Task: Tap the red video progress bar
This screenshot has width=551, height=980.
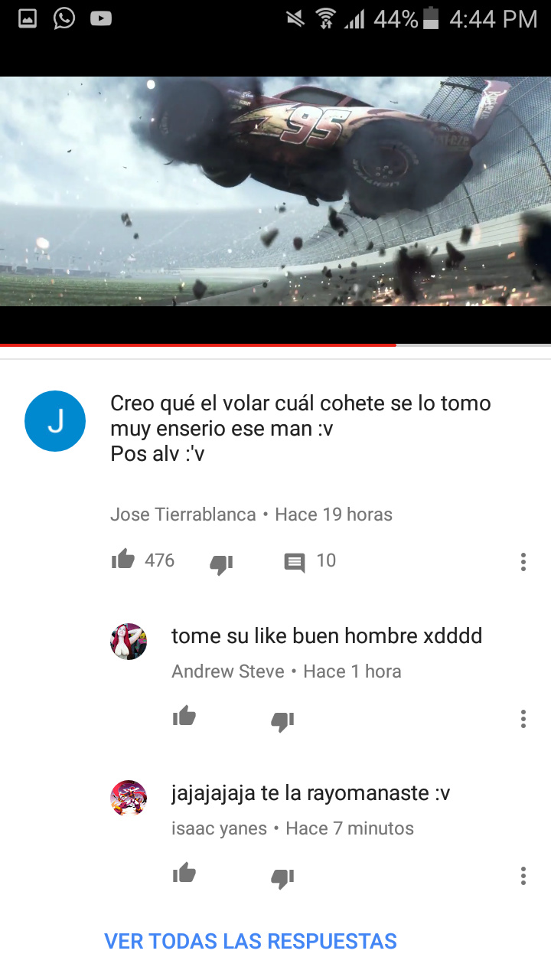Action: (198, 345)
